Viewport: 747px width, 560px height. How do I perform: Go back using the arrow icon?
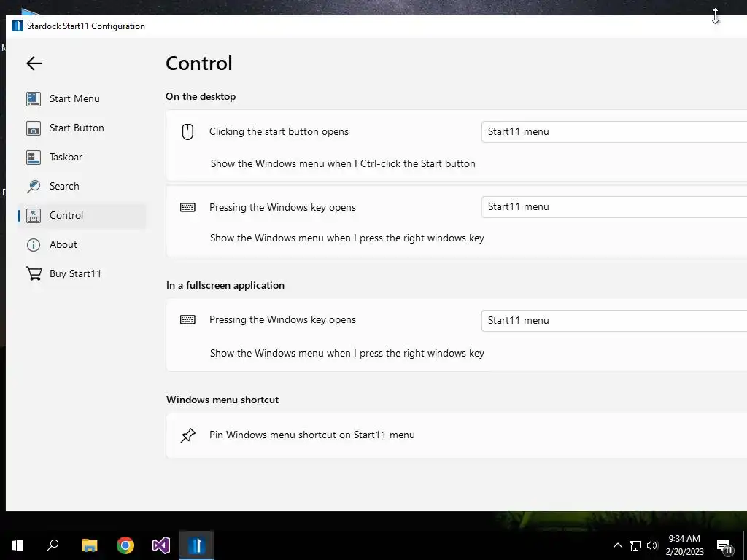(34, 63)
